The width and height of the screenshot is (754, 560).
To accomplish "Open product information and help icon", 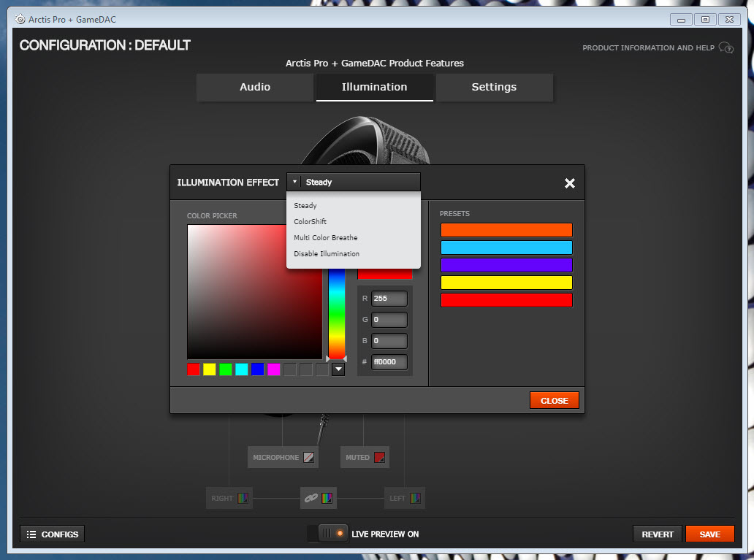I will pos(726,47).
